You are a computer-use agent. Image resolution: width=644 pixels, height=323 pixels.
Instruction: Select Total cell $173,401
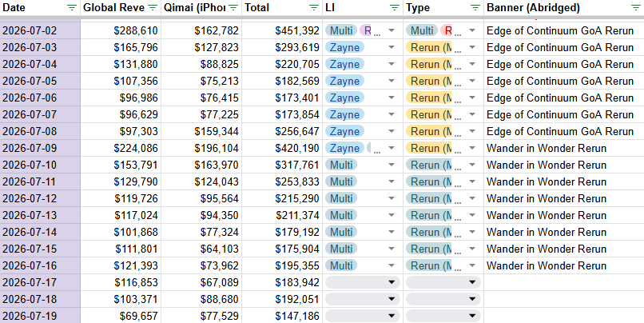[282, 98]
